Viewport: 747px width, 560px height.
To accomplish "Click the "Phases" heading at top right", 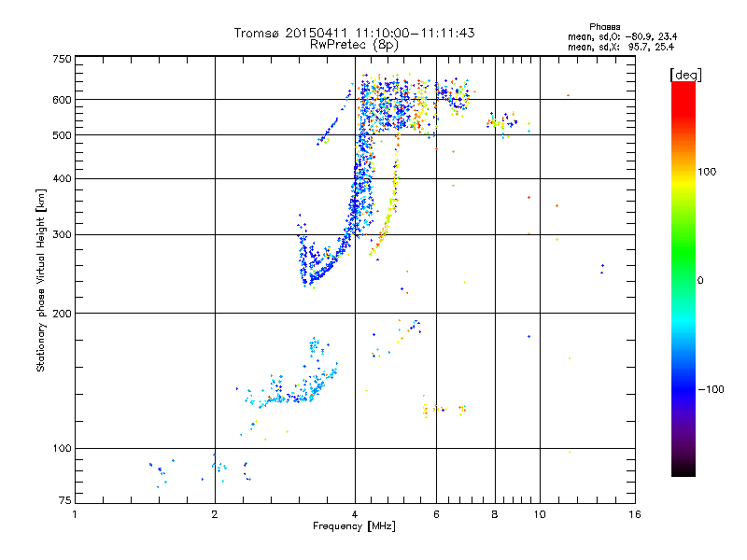I will click(x=604, y=27).
